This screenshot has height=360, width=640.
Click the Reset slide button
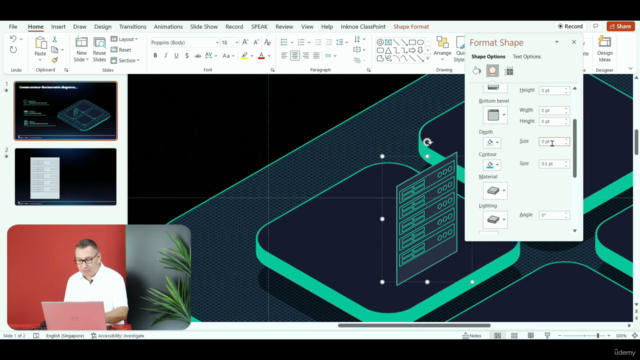[x=121, y=50]
